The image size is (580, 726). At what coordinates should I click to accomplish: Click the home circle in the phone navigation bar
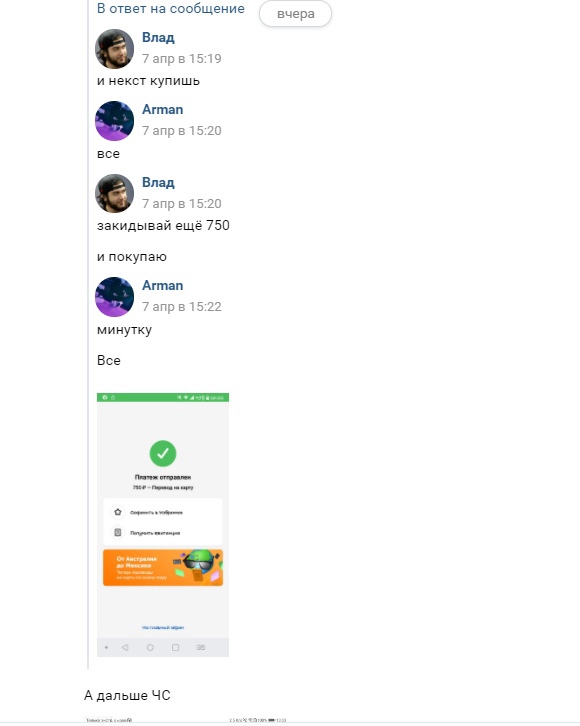click(150, 647)
